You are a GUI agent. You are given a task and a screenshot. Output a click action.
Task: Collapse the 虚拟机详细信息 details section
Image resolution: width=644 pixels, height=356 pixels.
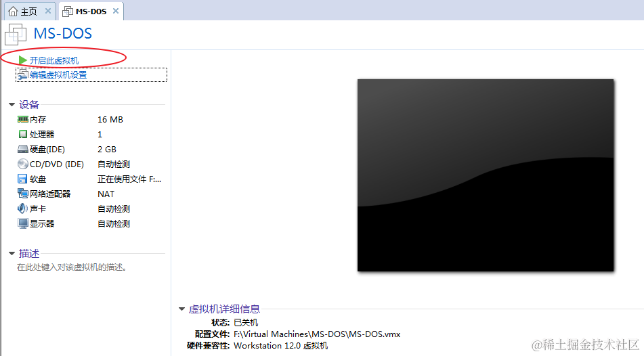(182, 309)
